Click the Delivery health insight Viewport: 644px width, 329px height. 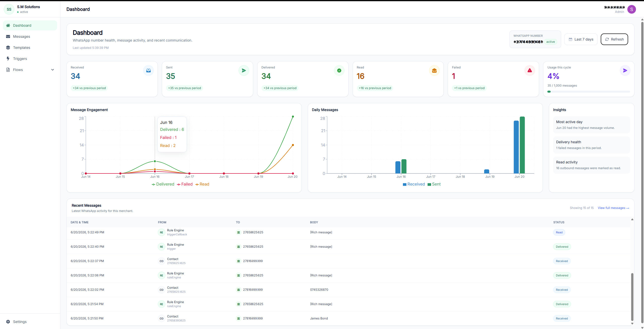tap(591, 145)
